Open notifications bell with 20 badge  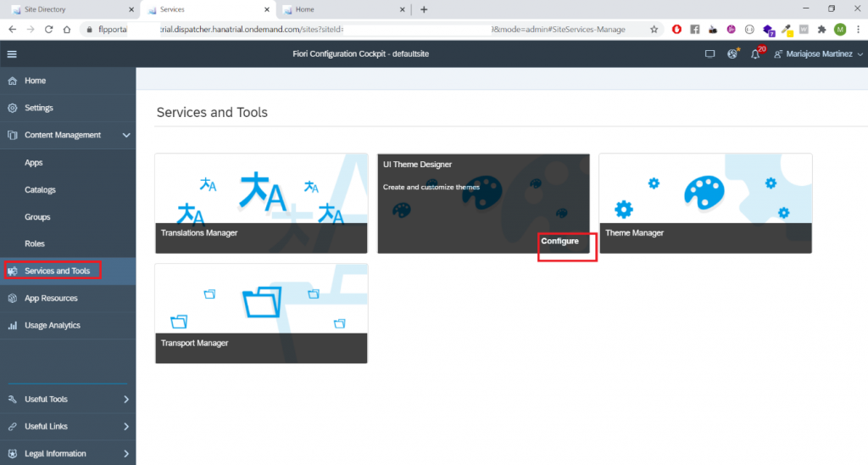coord(756,53)
